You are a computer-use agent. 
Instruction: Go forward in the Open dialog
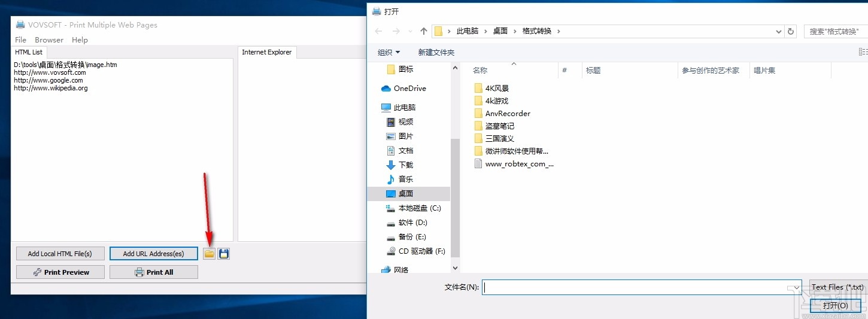396,31
